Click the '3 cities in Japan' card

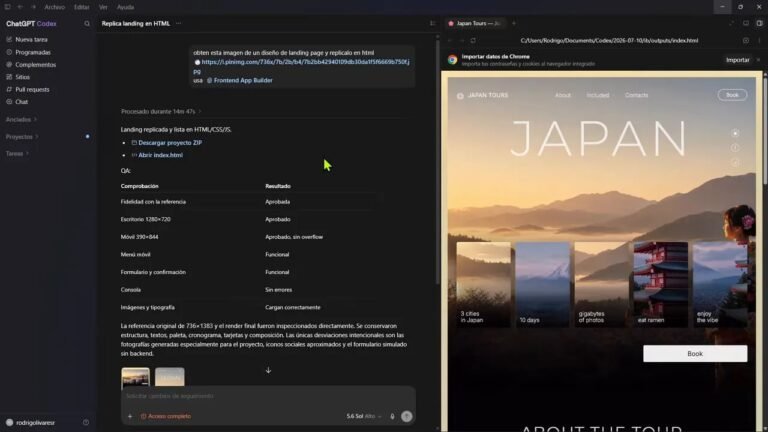pyautogui.click(x=483, y=284)
